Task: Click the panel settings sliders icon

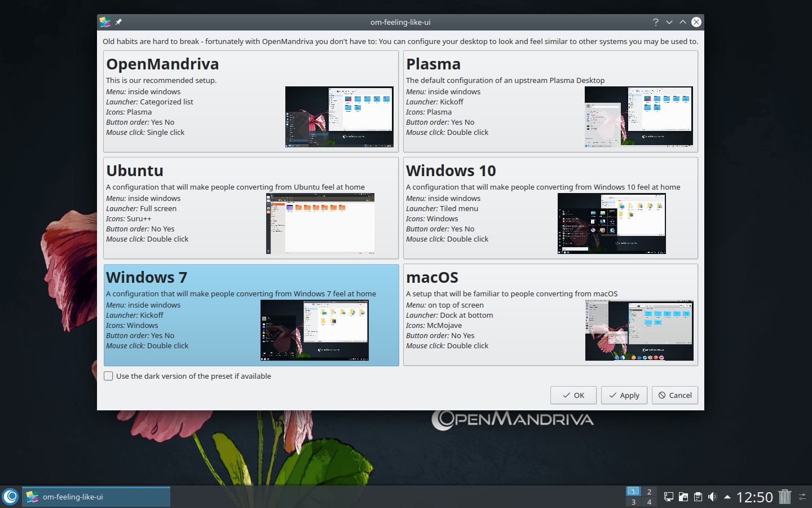Action: tap(802, 497)
